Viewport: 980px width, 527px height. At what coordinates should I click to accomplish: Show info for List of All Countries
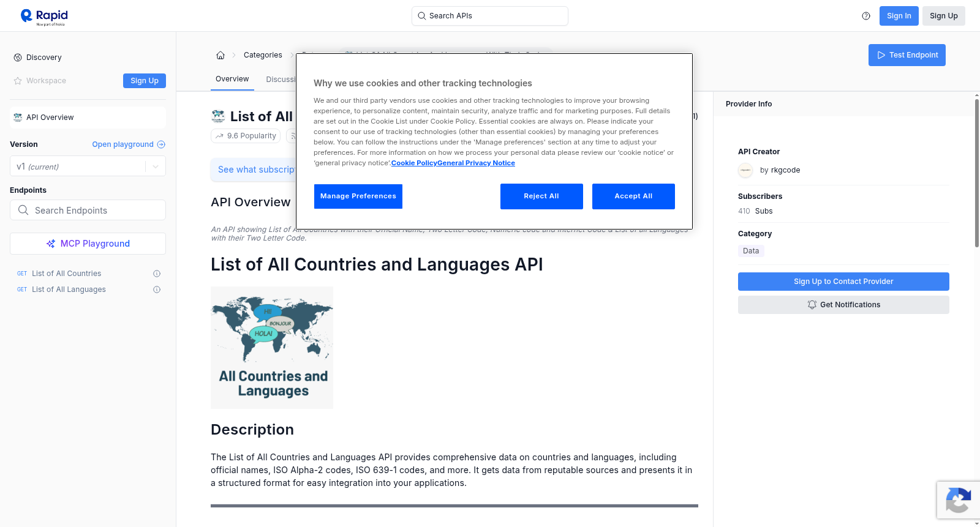[x=157, y=274]
